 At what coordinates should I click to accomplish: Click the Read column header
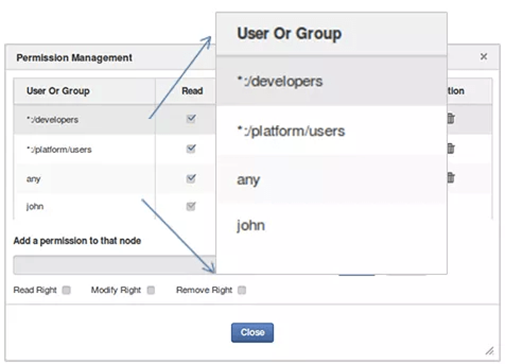(192, 91)
